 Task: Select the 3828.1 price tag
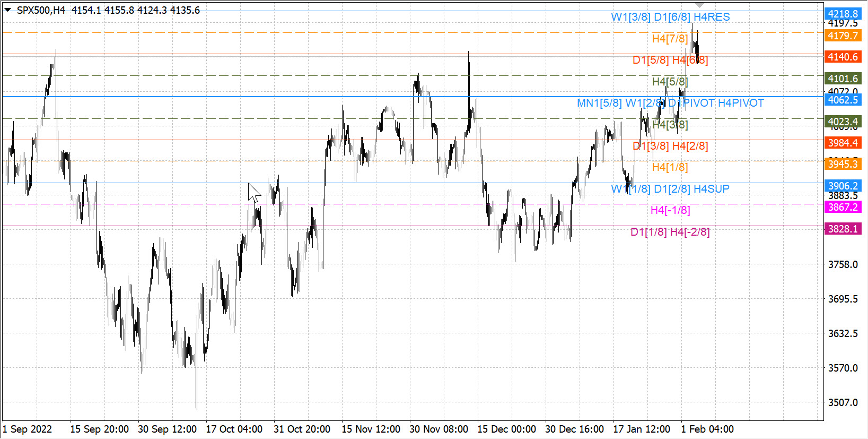click(x=843, y=229)
